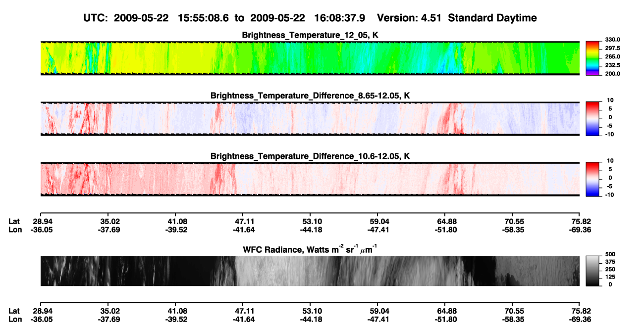Click the Lat label below the WFC panel
The width and height of the screenshot is (644, 330).
click(x=14, y=311)
